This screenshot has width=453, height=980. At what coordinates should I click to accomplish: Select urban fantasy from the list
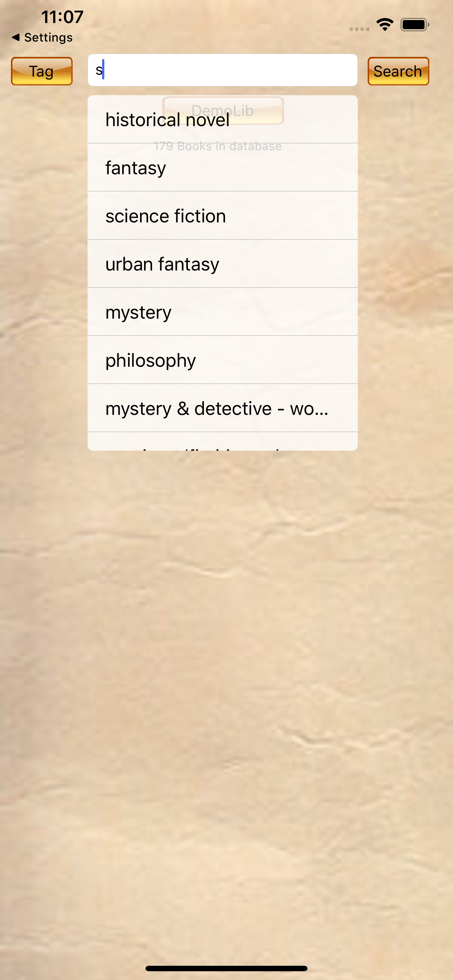(222, 264)
